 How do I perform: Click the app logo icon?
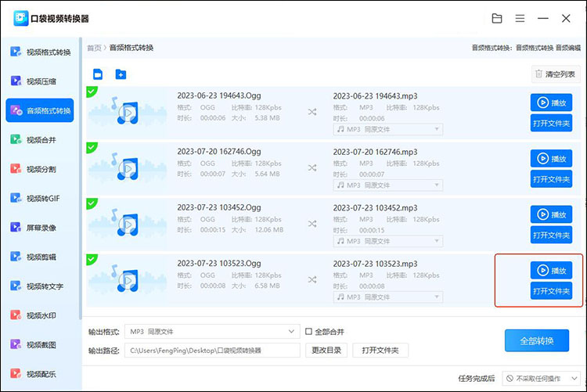pos(20,18)
